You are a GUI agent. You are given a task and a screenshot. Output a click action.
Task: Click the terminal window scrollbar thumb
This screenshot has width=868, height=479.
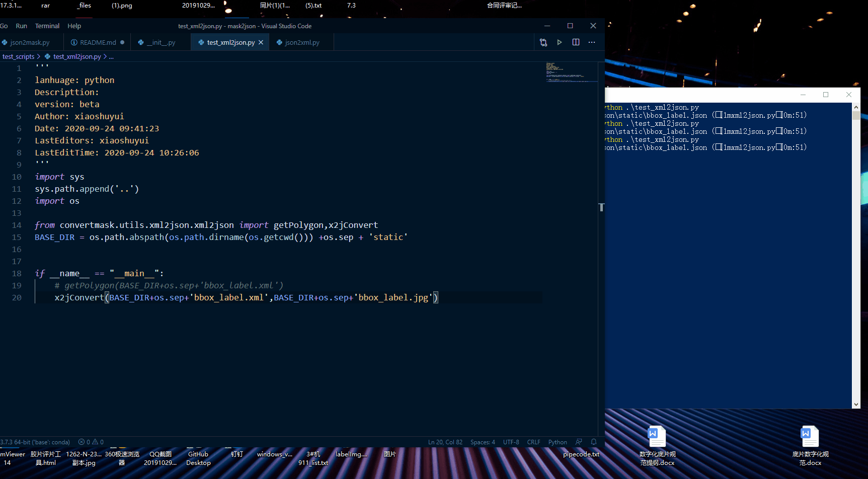[x=856, y=115]
